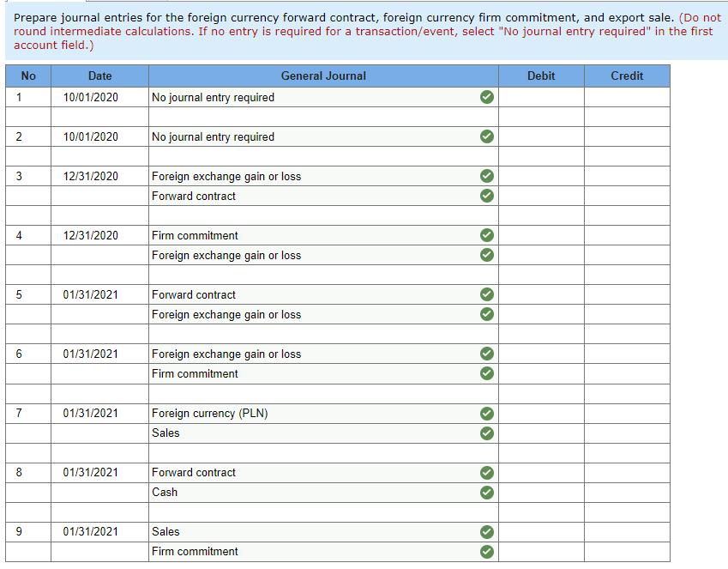Screen dimensions: 728x569
Task: Select date 10/01/2020 in entry 2
Action: click(x=91, y=136)
